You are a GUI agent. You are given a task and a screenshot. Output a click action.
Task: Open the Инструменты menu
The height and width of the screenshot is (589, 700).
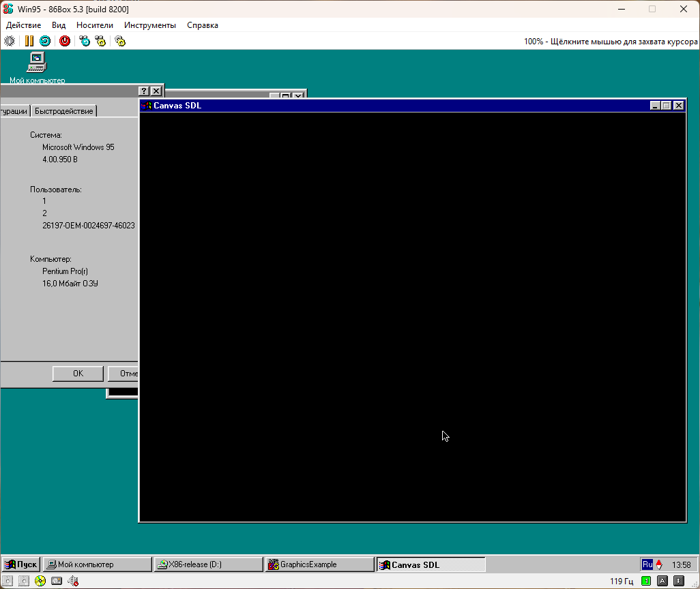point(150,25)
